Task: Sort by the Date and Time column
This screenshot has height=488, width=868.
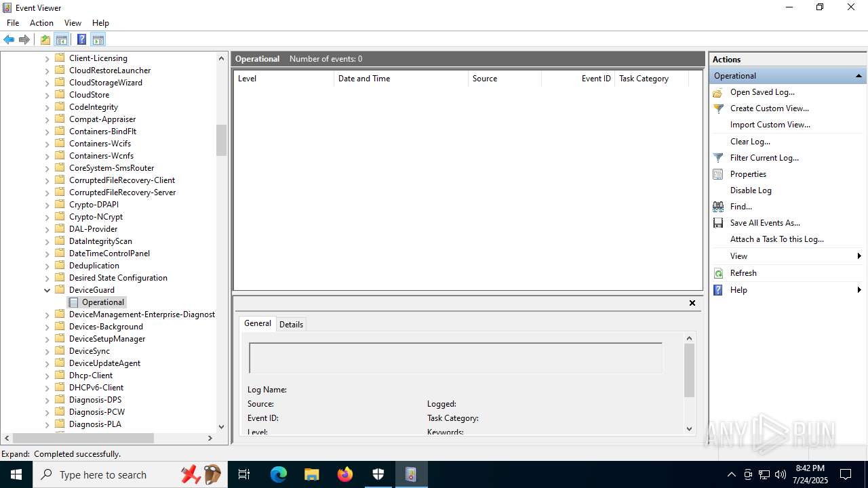Action: (401, 79)
